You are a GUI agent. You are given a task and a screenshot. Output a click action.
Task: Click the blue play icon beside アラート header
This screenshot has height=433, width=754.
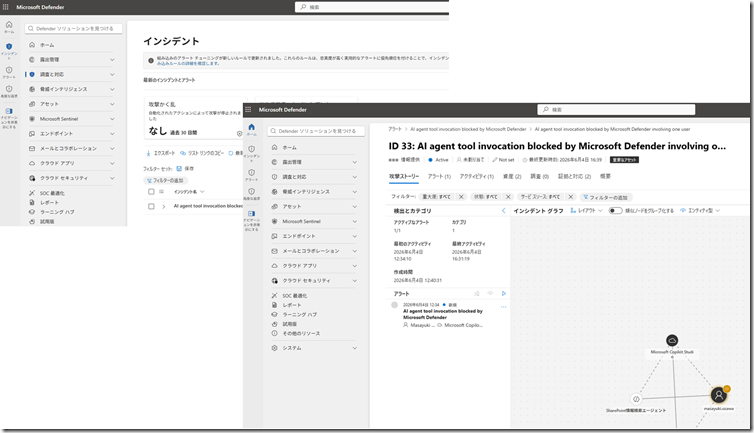pos(503,293)
